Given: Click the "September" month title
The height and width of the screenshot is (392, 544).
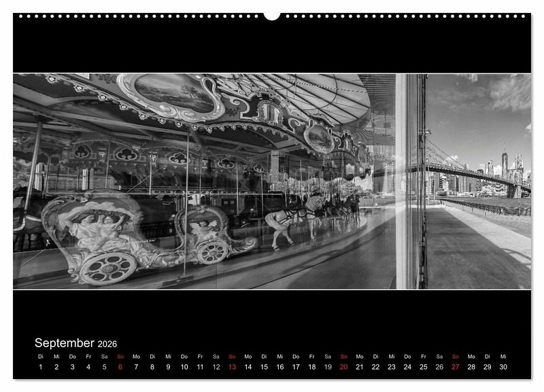Looking at the screenshot, I should pos(65,343).
